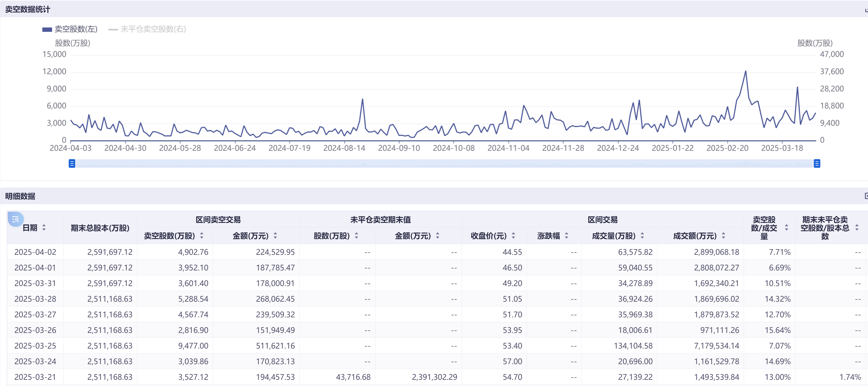The width and height of the screenshot is (868, 386).
Task: Click the 未平仓卖空期末值 group header
Action: (x=380, y=220)
